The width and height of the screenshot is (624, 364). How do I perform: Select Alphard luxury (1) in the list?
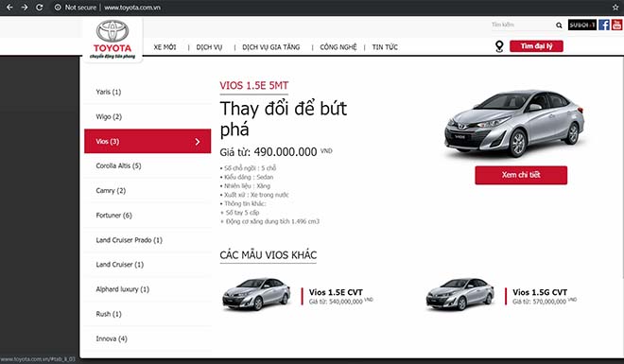(147, 289)
